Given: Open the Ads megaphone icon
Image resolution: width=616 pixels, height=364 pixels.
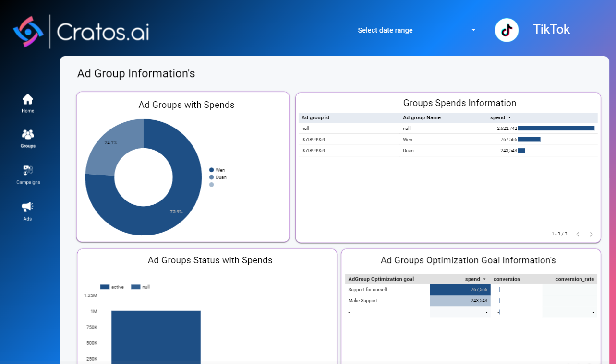Looking at the screenshot, I should pos(27,207).
